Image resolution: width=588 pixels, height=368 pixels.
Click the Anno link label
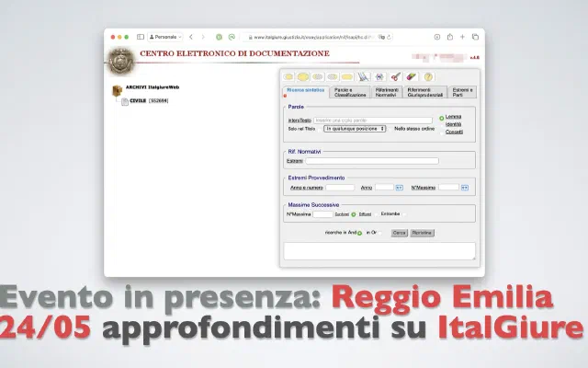tap(367, 188)
